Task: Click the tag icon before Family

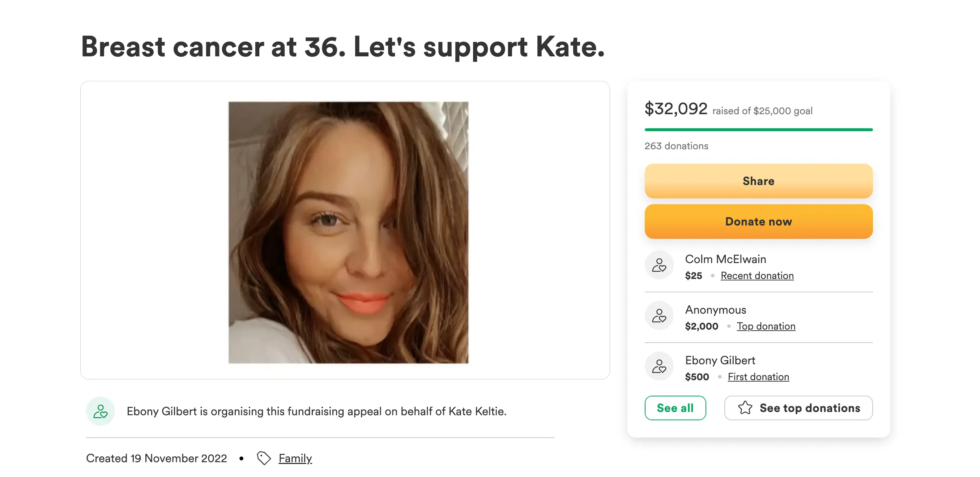Action: pos(264,458)
